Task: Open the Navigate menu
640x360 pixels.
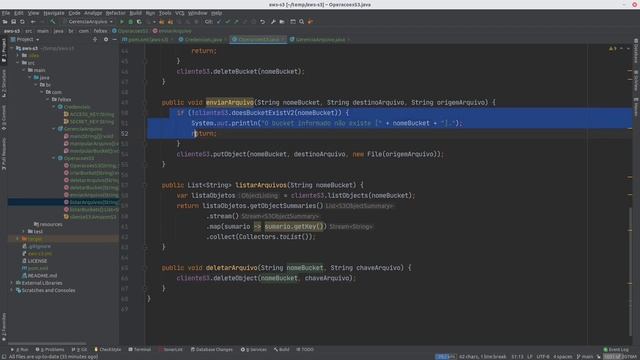Action: point(53,13)
